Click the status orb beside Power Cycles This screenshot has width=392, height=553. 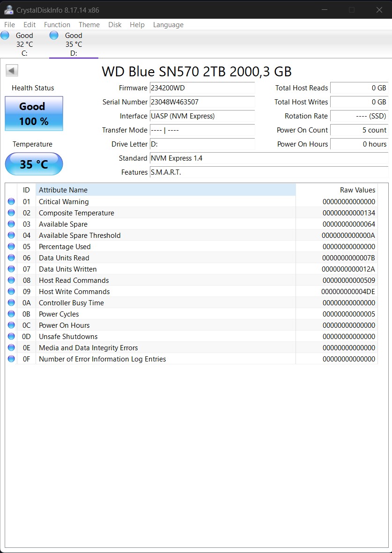[11, 314]
